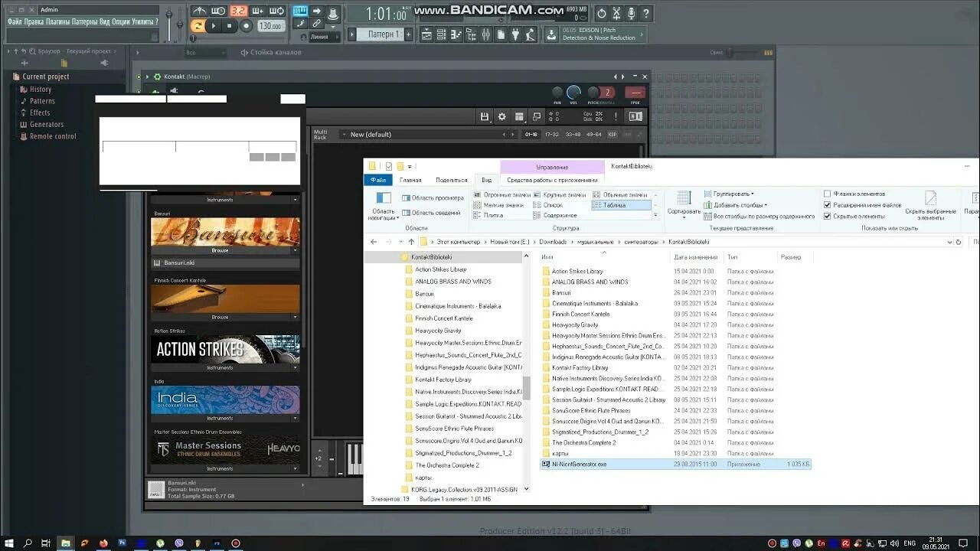Click the microphone recording icon
This screenshot has width=980, height=551.
[632, 14]
